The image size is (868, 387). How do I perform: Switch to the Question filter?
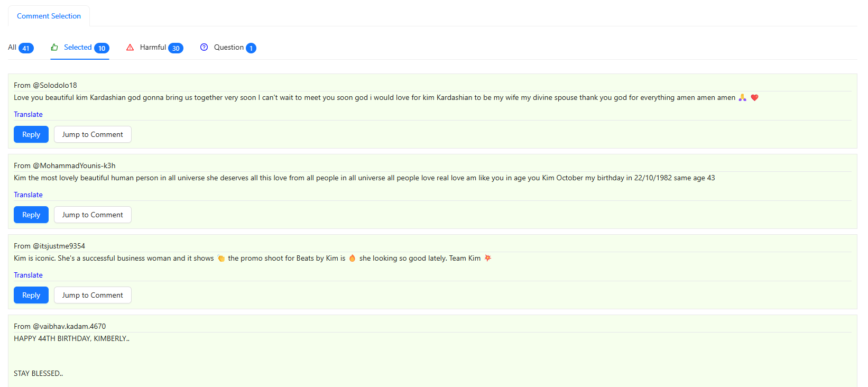point(228,47)
